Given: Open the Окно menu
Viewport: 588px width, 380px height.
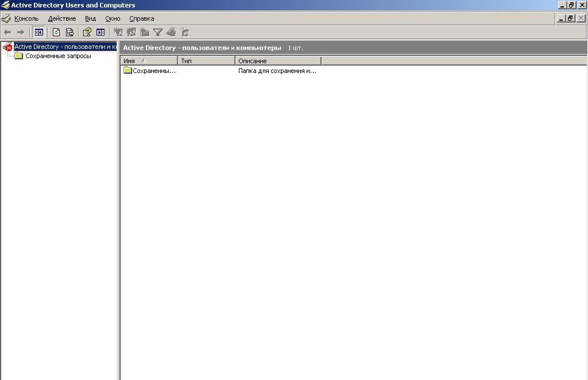Looking at the screenshot, I should pos(113,18).
